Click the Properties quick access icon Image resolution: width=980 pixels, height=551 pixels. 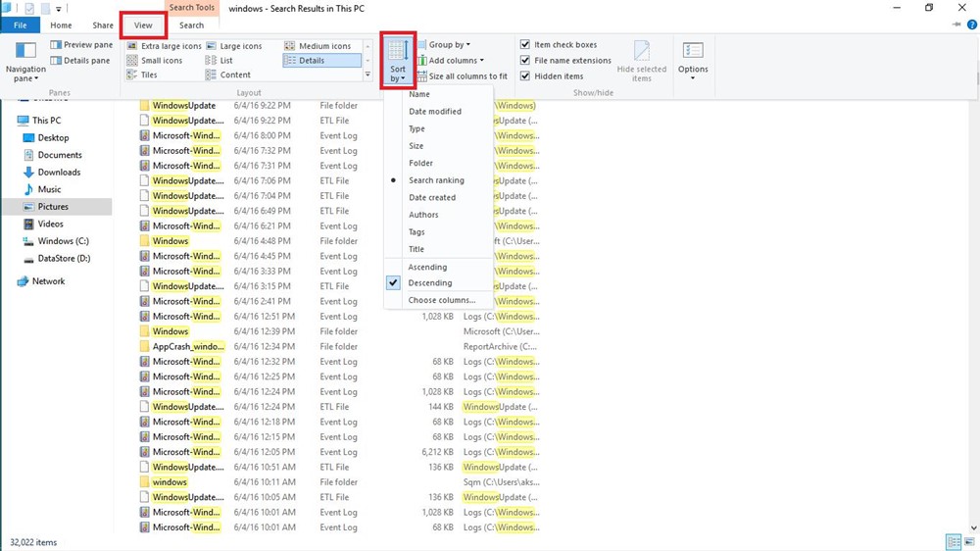click(29, 9)
